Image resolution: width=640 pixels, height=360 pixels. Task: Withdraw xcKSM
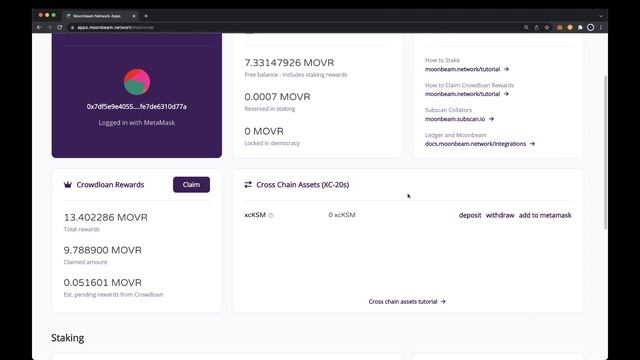(500, 215)
